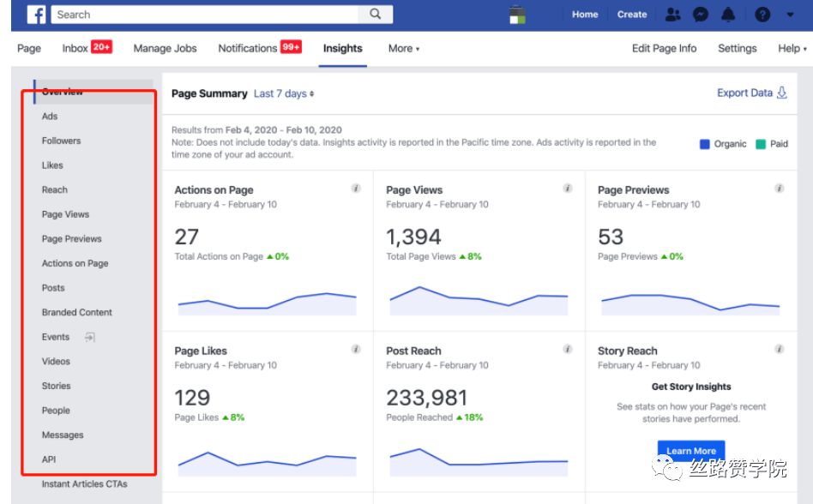
Task: Open the notifications bell icon
Action: 728,15
